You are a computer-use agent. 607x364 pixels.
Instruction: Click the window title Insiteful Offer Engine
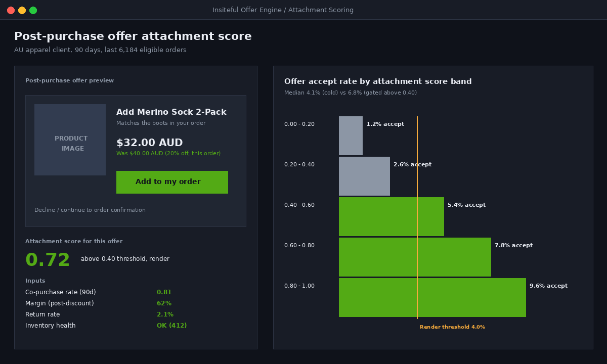pos(283,10)
